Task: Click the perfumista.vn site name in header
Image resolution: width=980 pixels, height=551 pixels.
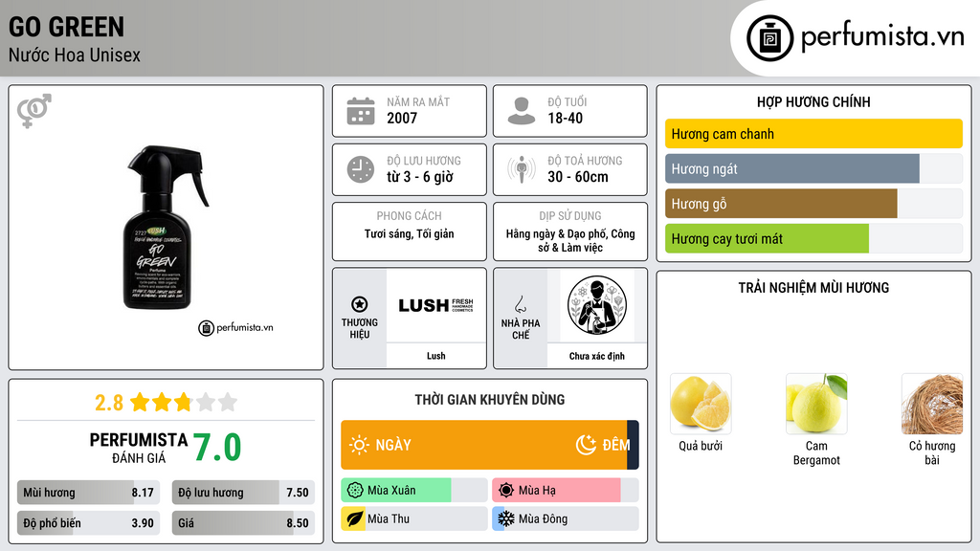Action: pos(882,37)
